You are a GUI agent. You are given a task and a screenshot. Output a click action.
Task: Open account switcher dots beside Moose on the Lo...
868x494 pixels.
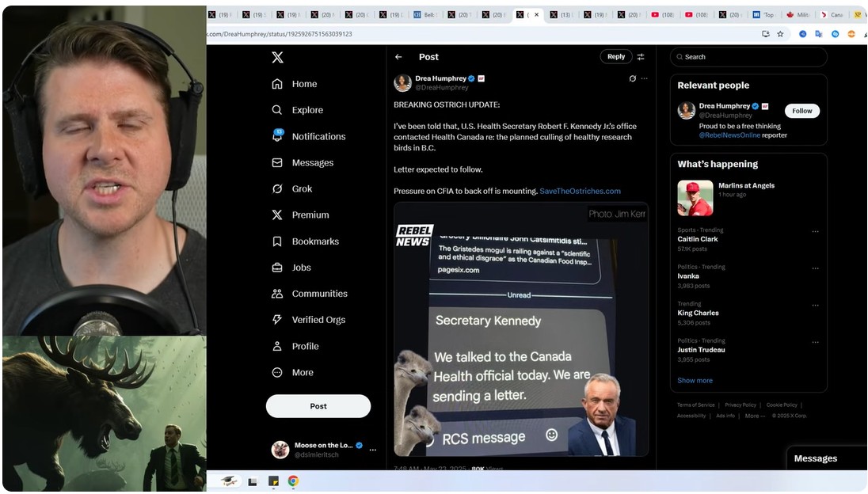tap(373, 450)
